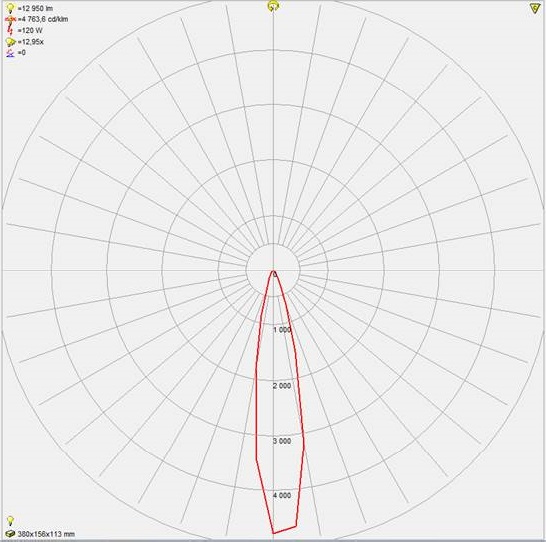Select the 4 763,6 cd/klm value label

pos(43,19)
